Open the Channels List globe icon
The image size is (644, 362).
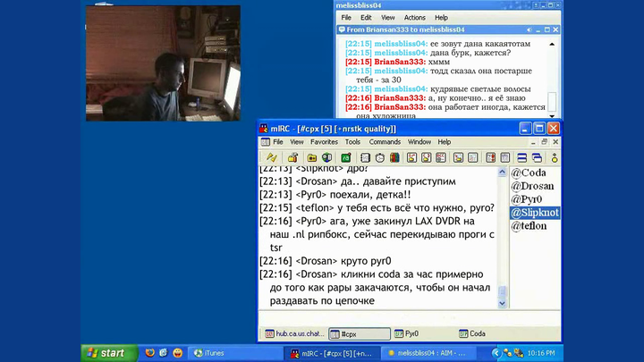tap(327, 157)
